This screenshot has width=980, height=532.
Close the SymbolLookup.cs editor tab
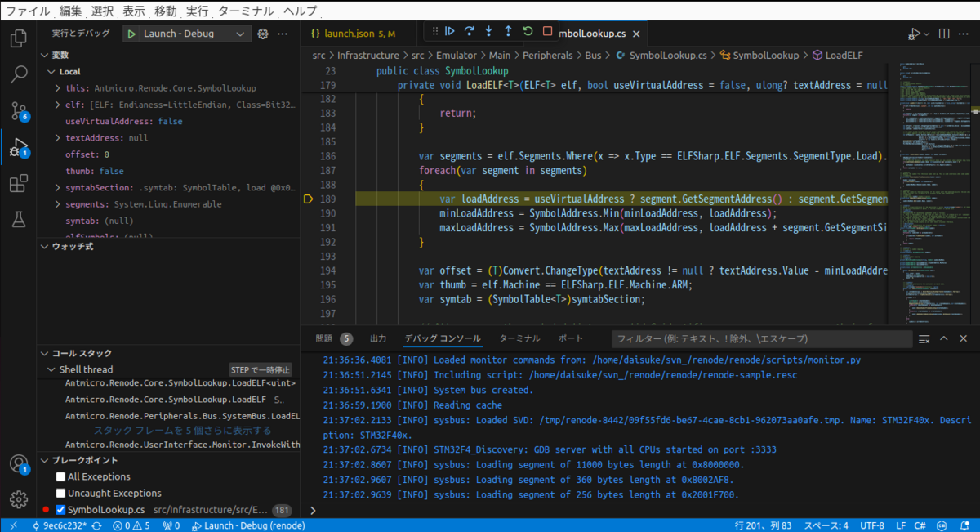tap(635, 34)
